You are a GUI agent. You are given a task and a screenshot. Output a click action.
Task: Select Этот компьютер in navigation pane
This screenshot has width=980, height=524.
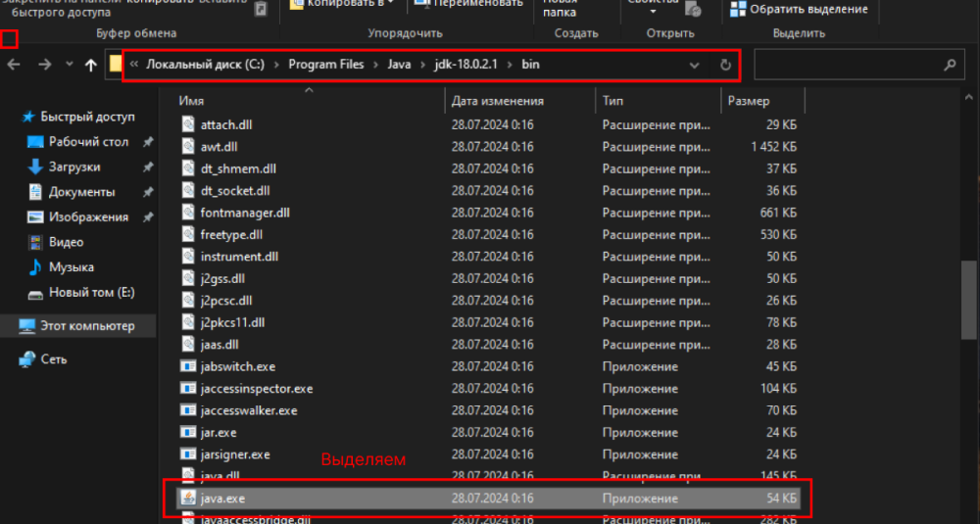click(87, 326)
